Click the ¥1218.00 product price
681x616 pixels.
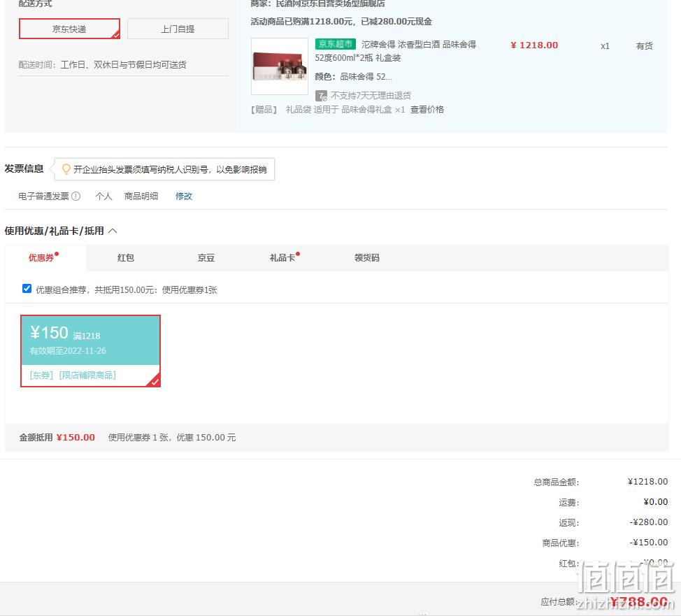(534, 45)
